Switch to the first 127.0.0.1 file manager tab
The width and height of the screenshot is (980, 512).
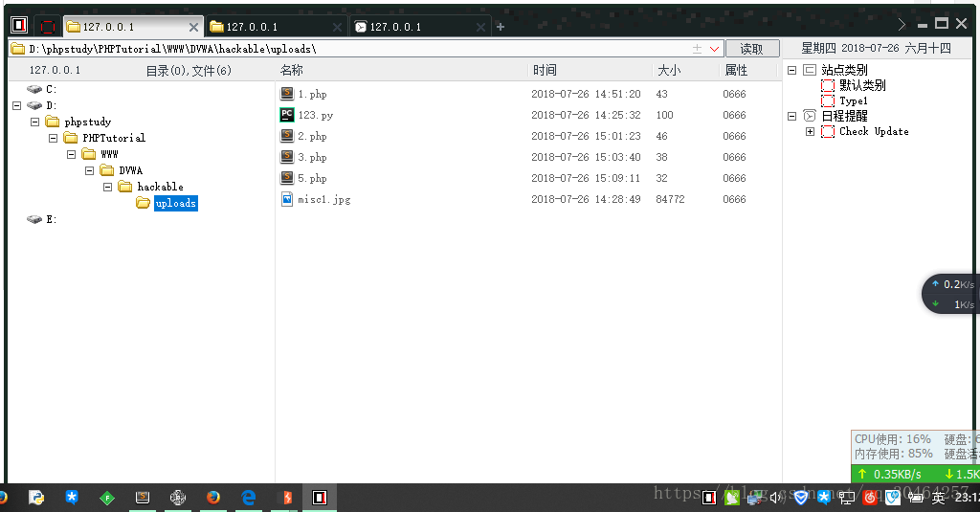pos(133,26)
